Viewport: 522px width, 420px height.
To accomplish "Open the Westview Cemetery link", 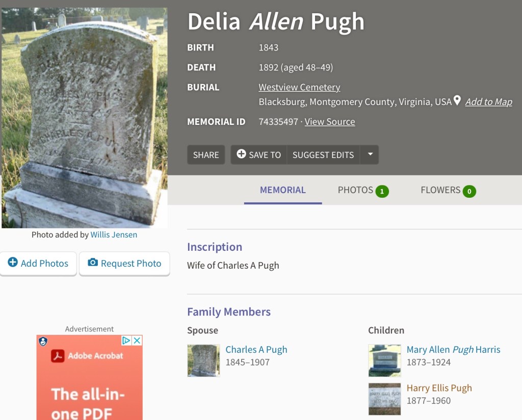I will tap(299, 87).
